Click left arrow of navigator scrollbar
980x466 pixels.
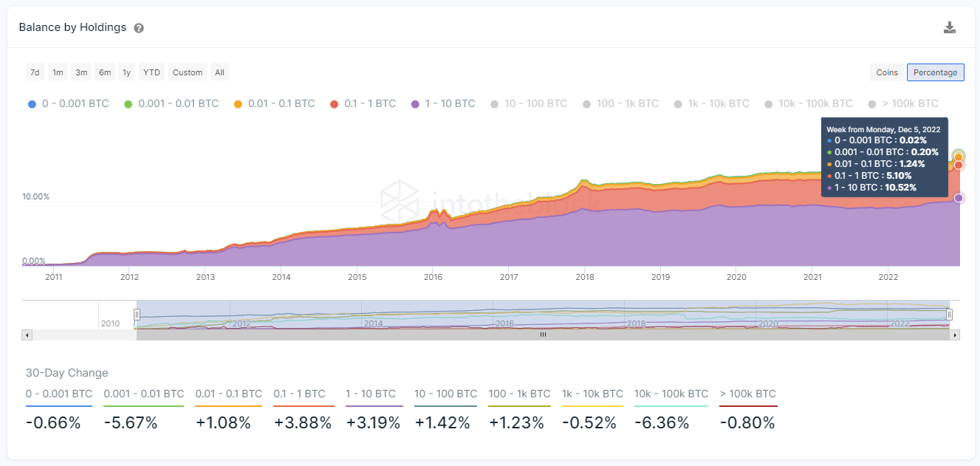tap(27, 335)
